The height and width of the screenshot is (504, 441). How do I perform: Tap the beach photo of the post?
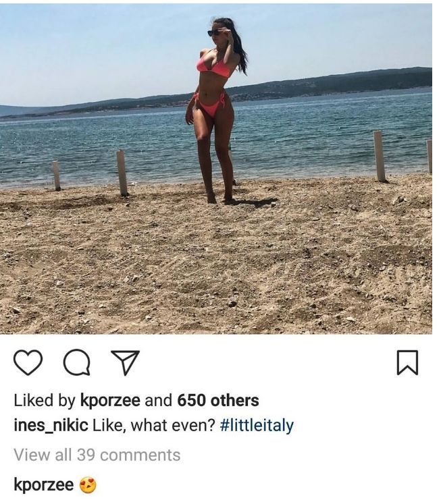tap(216, 169)
